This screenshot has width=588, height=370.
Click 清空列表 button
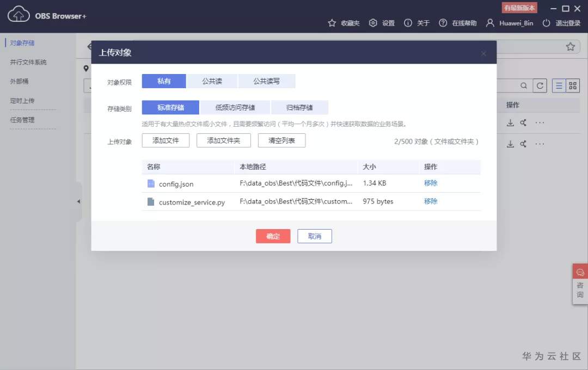[281, 140]
